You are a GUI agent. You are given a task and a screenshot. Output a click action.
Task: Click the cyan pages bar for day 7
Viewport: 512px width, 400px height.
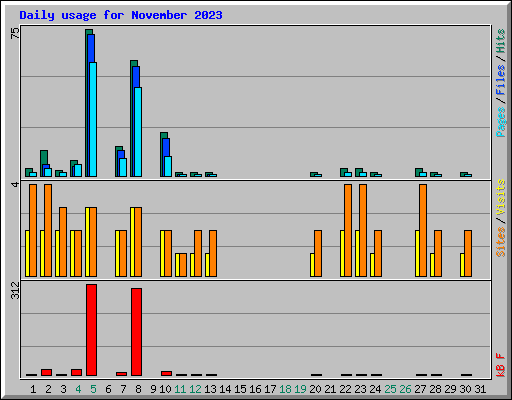pos(123,167)
